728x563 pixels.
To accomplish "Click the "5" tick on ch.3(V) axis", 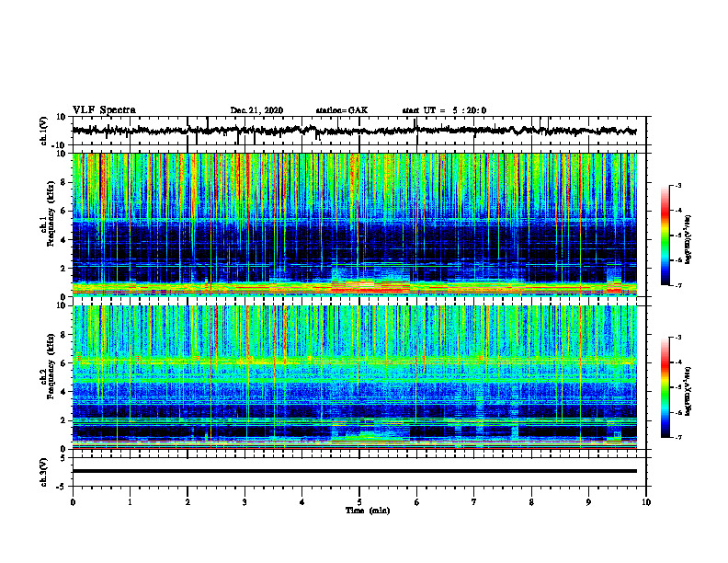I will pos(63,458).
